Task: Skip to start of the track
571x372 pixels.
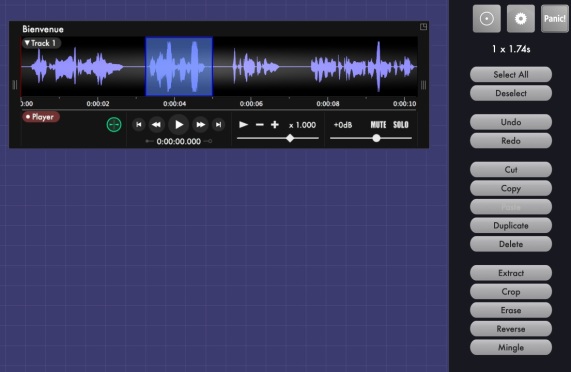Action: [139, 125]
